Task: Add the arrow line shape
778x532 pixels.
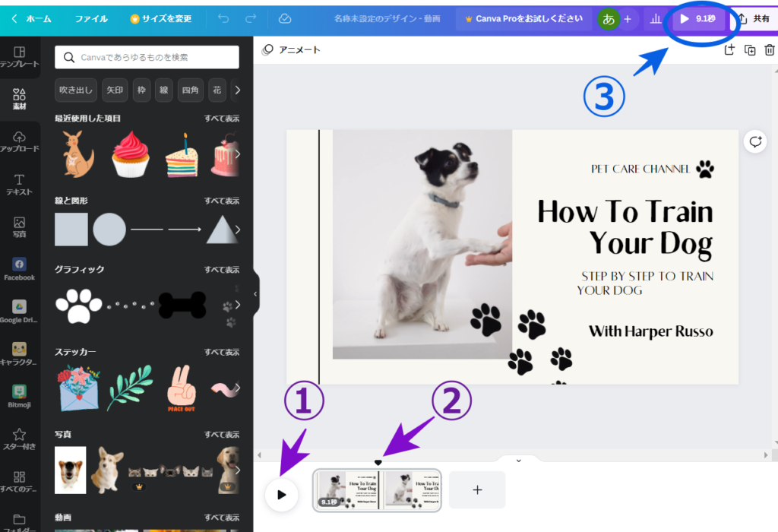Action: 185,230
